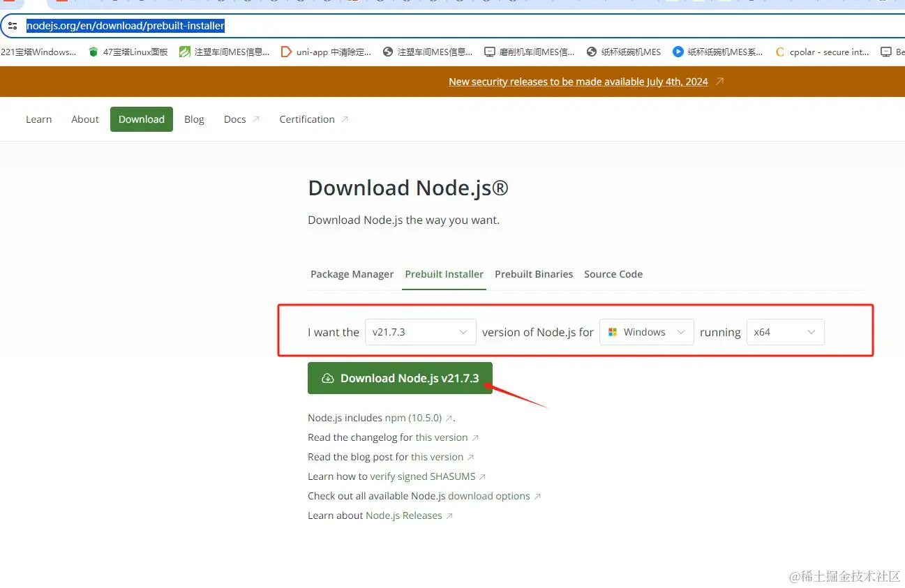Open the 47宝塔Linux面板 bookmark
This screenshot has height=588, width=905.
128,52
